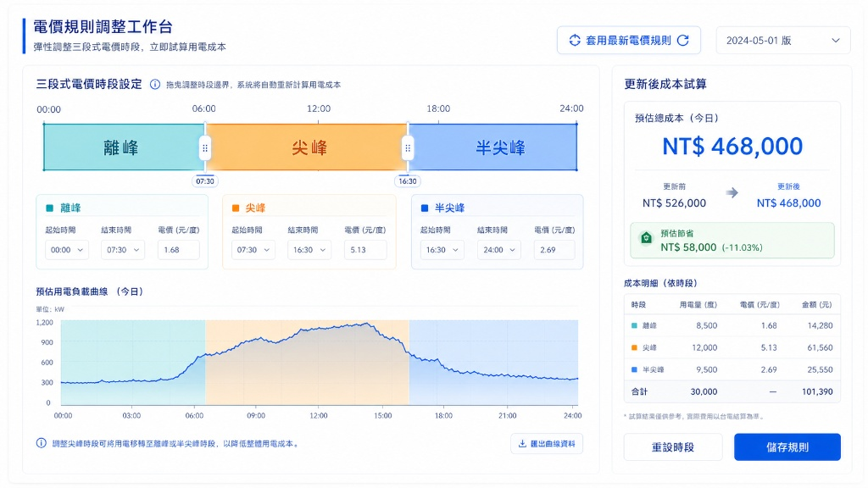Select the blue 半尖峰 segment on timeline bar
This screenshot has height=488, width=868.
pyautogui.click(x=492, y=147)
